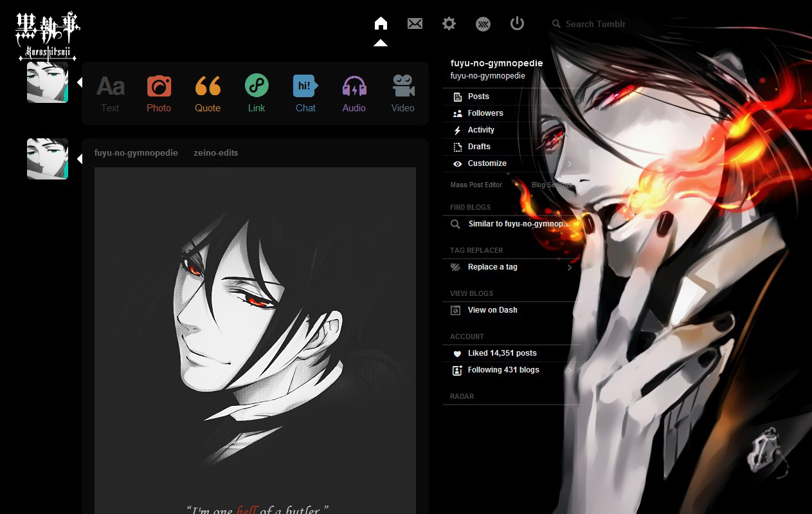The image size is (812, 514).
Task: Create a new Text post
Action: pyautogui.click(x=110, y=93)
